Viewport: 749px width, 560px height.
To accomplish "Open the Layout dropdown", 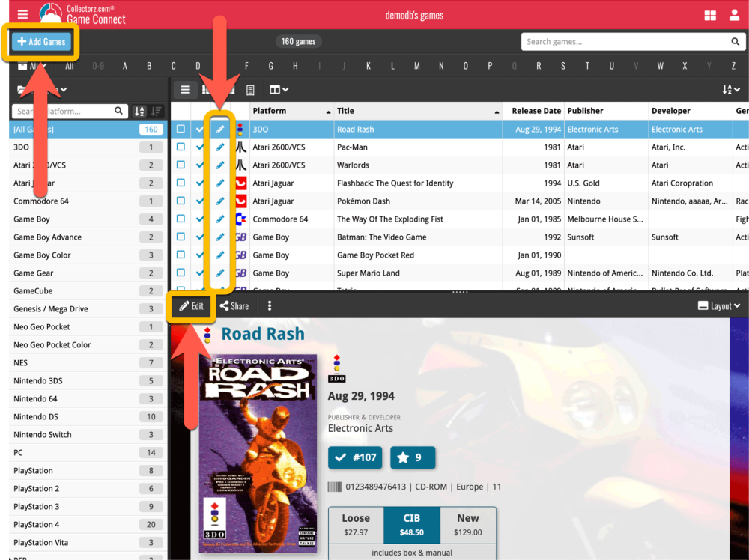I will coord(719,306).
